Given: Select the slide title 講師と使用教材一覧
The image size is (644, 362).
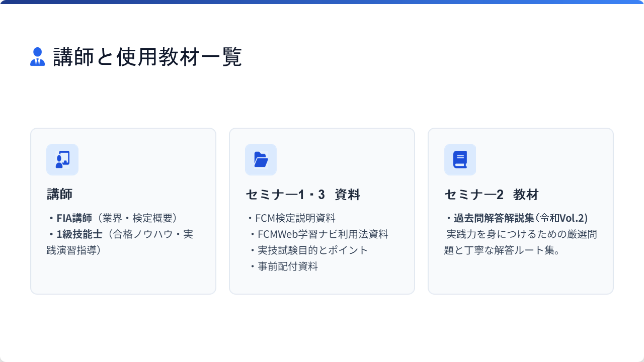Looking at the screenshot, I should coord(147,57).
